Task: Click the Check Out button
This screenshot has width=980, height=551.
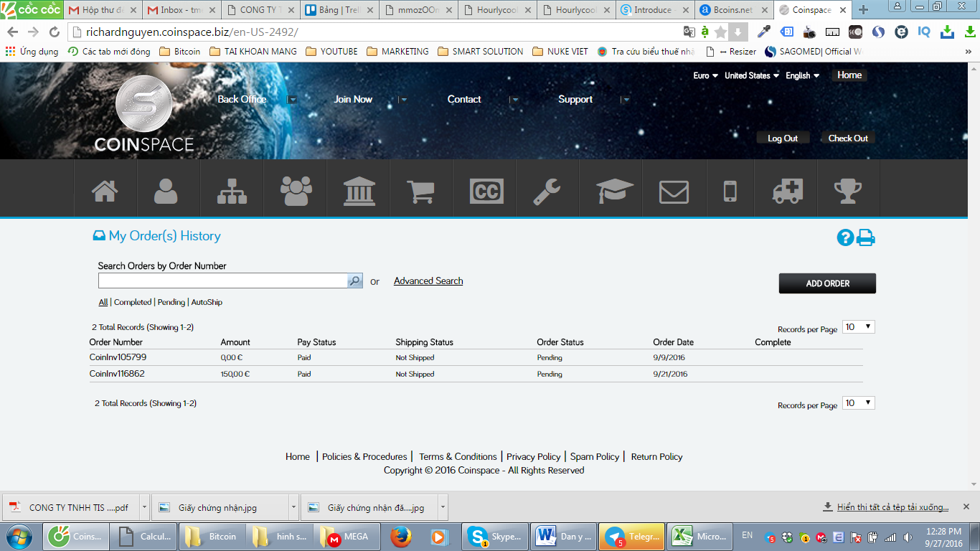Action: (848, 138)
